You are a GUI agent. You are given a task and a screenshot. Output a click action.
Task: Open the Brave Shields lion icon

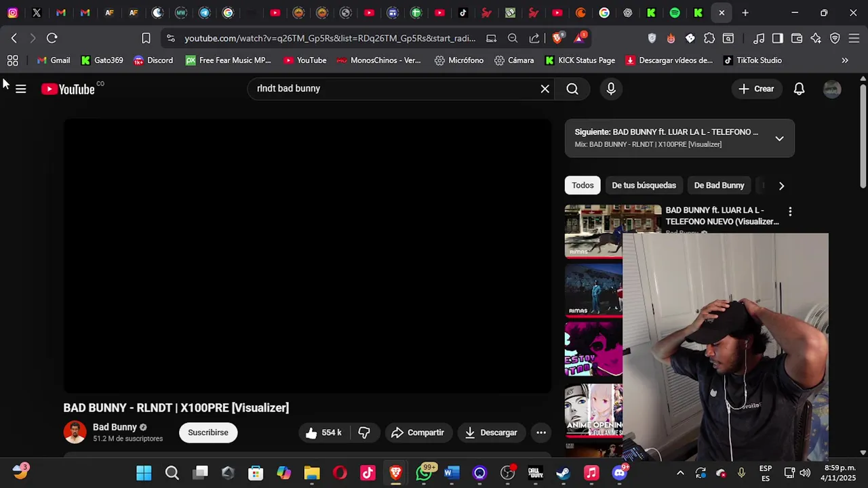coord(557,38)
